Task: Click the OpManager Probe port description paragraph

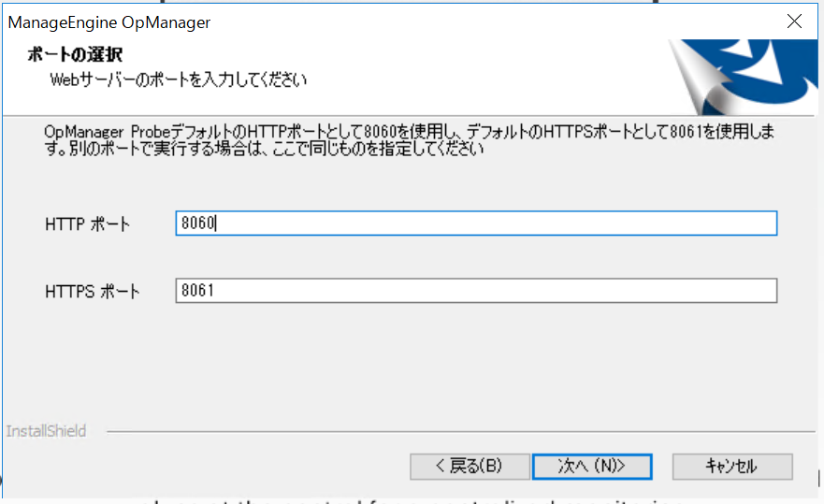Action: pos(409,140)
